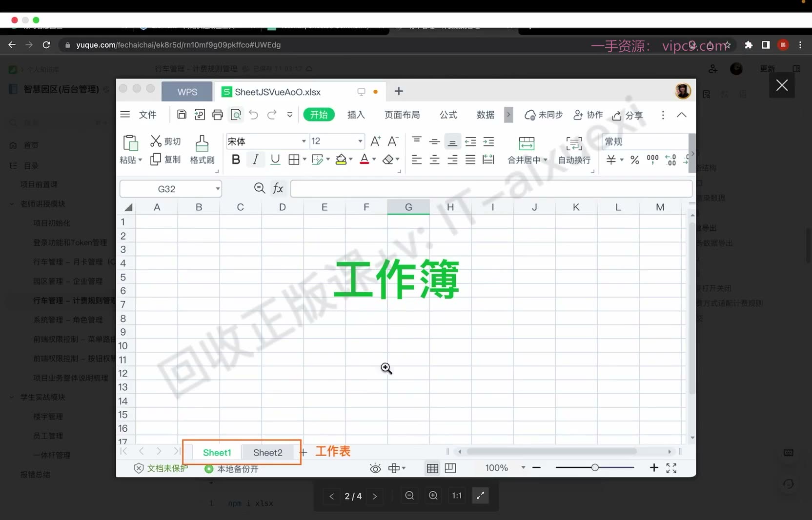Switch to the Sheet2 worksheet tab
This screenshot has height=520, width=812.
point(268,453)
